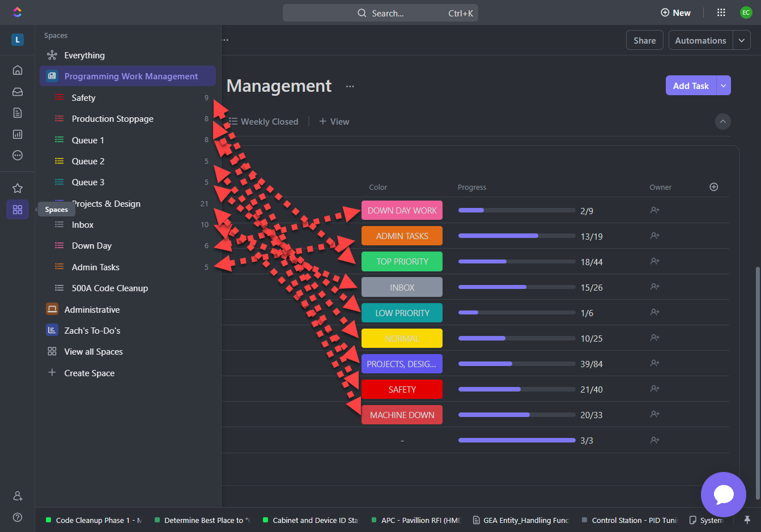Open breadcrumb ellipsis menu
This screenshot has height=532, width=761.
pyautogui.click(x=225, y=40)
